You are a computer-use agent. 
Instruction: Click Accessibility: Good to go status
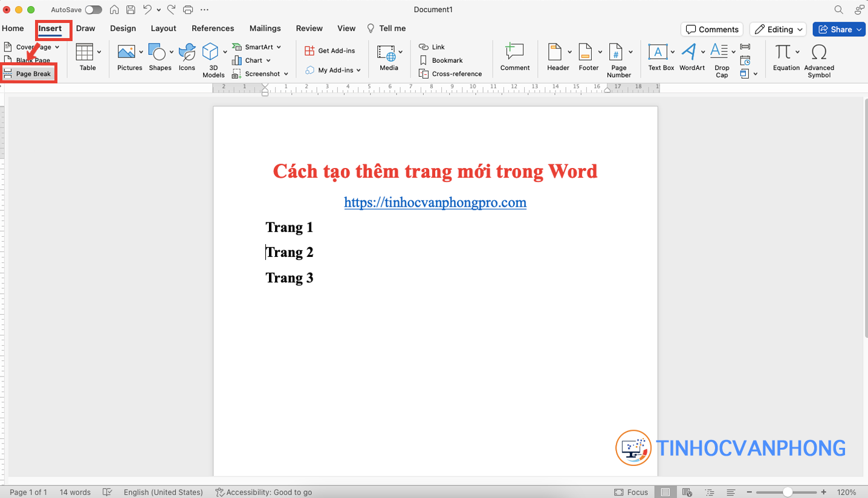click(x=264, y=492)
